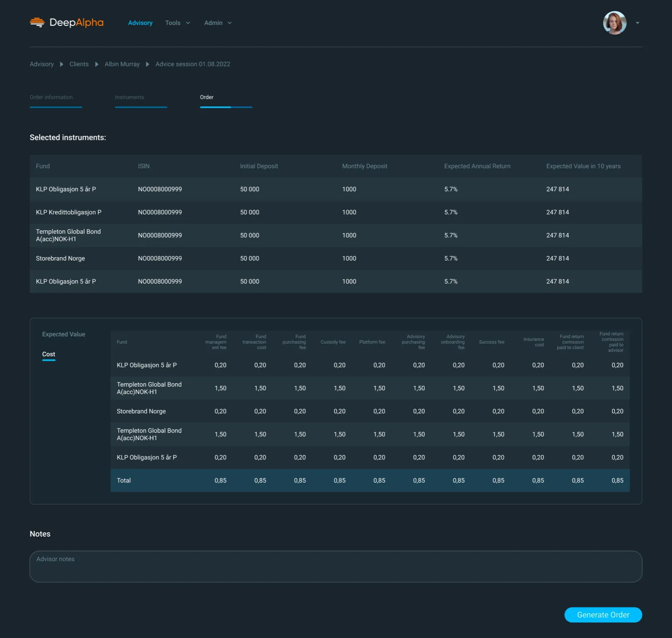Go back to Albin Murray breadcrumb
Viewport: 672px width, 638px height.
122,64
